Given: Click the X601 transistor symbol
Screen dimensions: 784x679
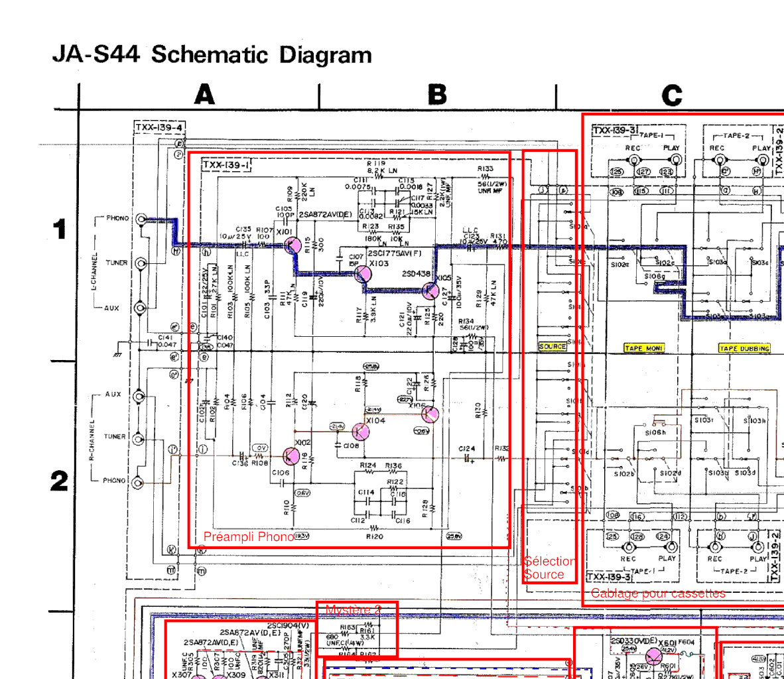Looking at the screenshot, I should [x=653, y=656].
